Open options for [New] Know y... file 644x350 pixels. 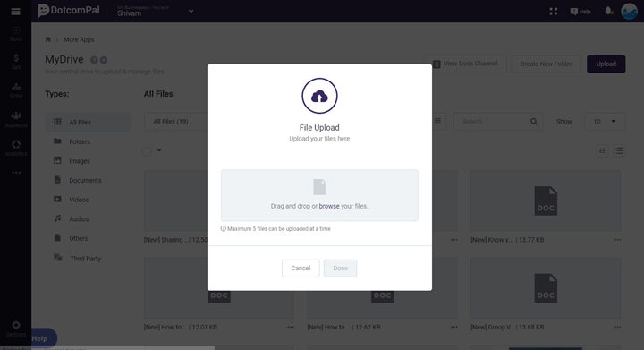click(x=617, y=240)
